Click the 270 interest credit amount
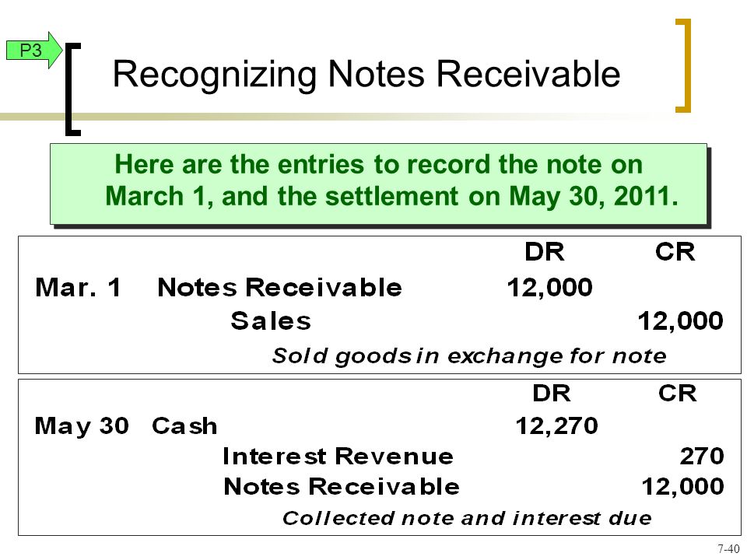 pyautogui.click(x=702, y=457)
